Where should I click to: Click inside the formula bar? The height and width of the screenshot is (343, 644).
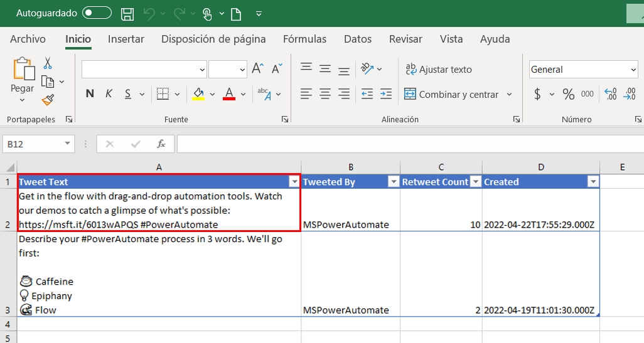(x=410, y=144)
